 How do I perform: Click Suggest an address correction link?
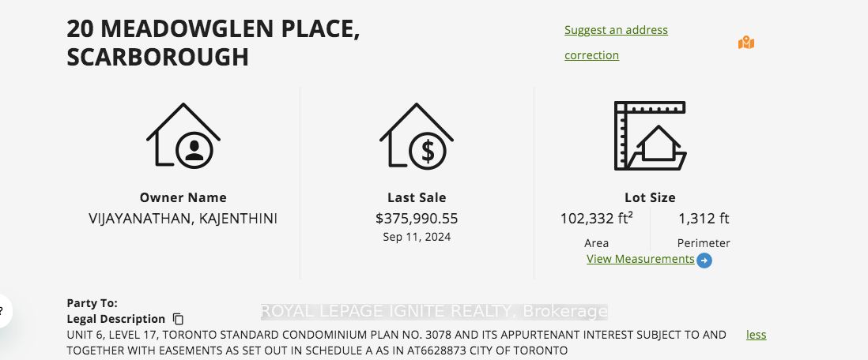click(x=616, y=43)
